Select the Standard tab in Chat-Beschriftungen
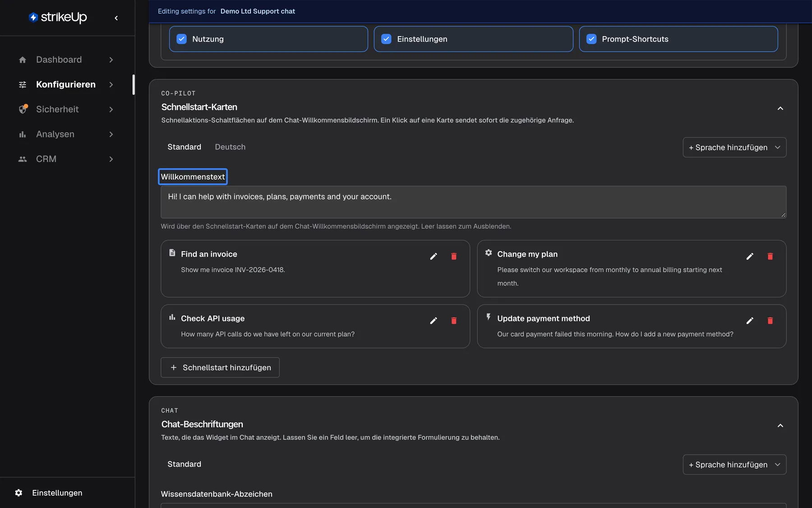 [185, 464]
